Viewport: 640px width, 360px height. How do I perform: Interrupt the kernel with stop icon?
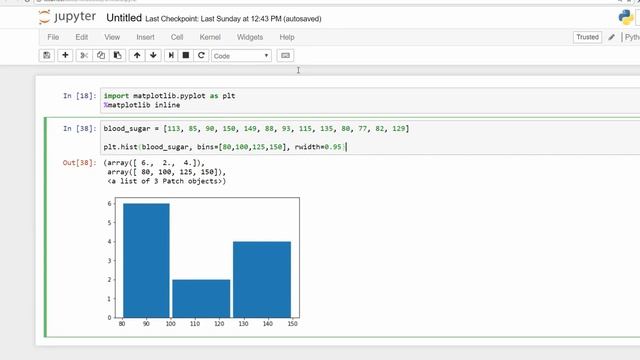coord(186,56)
